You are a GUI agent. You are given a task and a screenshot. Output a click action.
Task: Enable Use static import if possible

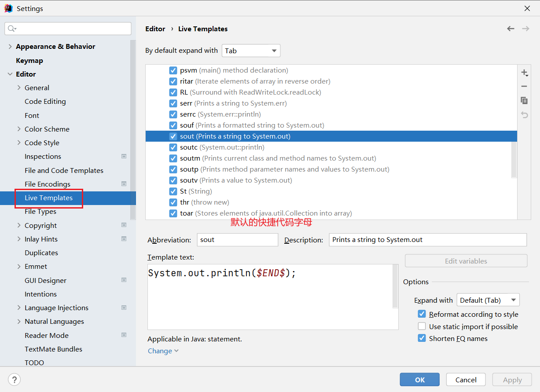422,326
